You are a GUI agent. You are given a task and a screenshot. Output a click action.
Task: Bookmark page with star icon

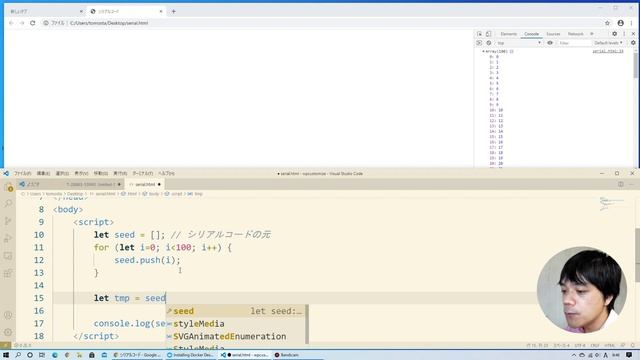[607, 23]
